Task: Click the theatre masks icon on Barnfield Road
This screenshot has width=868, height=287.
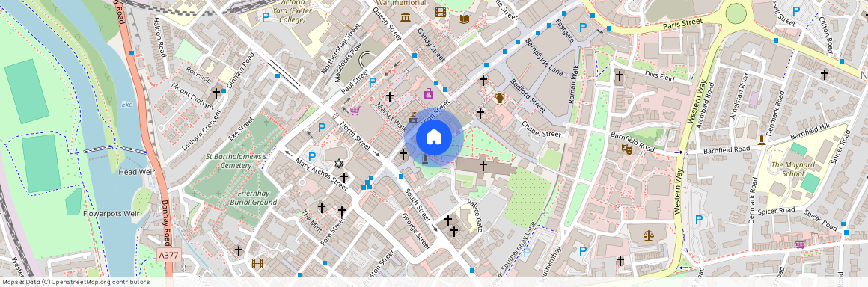Action: (x=626, y=148)
